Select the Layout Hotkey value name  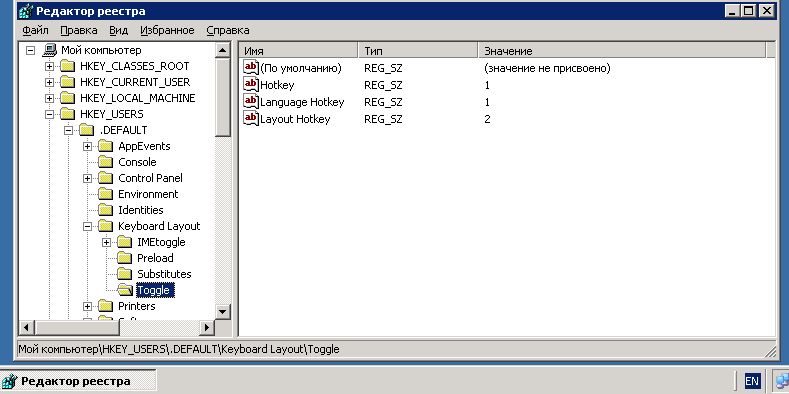(x=295, y=119)
